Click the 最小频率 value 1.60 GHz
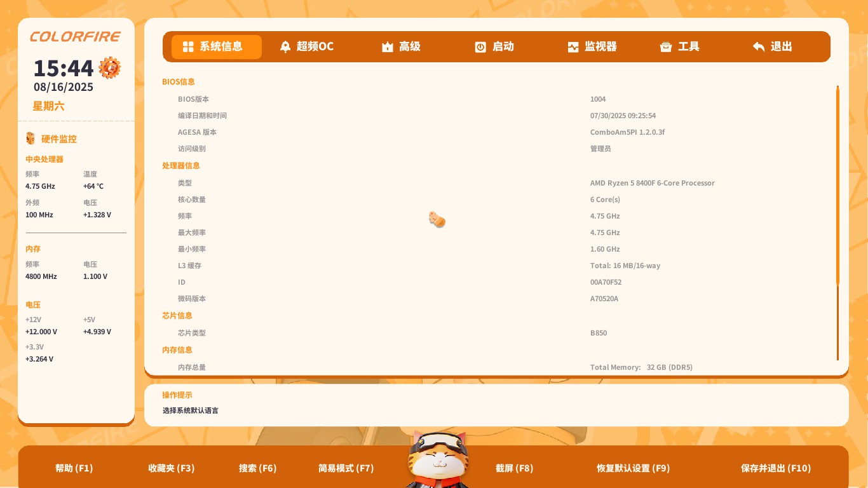This screenshot has width=868, height=488. (x=605, y=249)
